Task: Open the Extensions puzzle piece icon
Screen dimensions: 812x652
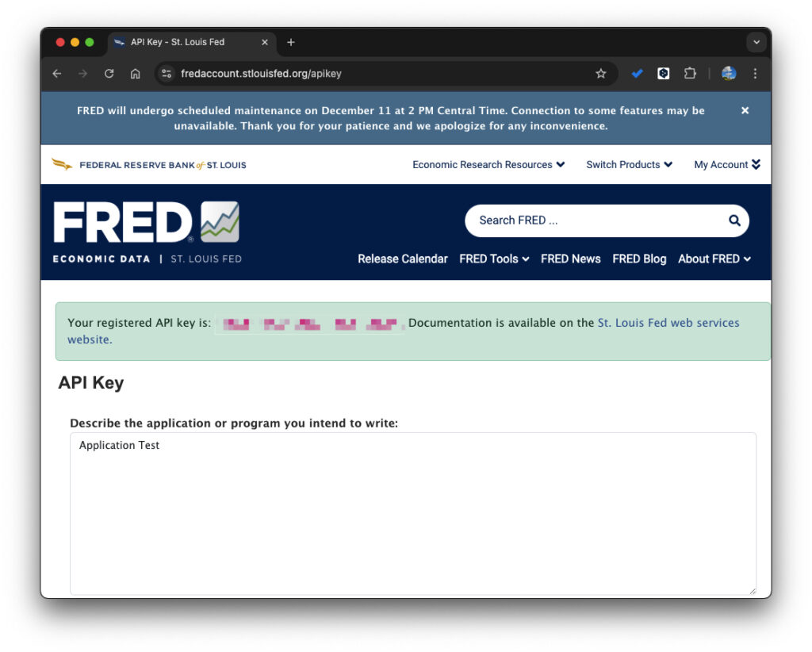Action: pos(690,74)
